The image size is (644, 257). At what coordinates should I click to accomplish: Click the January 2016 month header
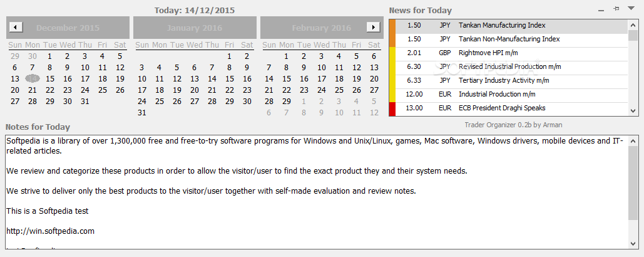pyautogui.click(x=194, y=28)
